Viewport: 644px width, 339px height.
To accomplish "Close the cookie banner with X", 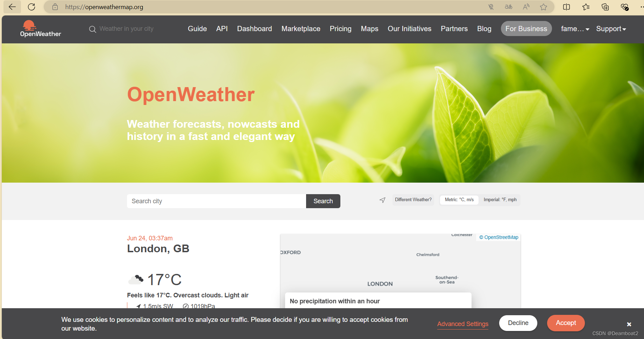I will (629, 324).
